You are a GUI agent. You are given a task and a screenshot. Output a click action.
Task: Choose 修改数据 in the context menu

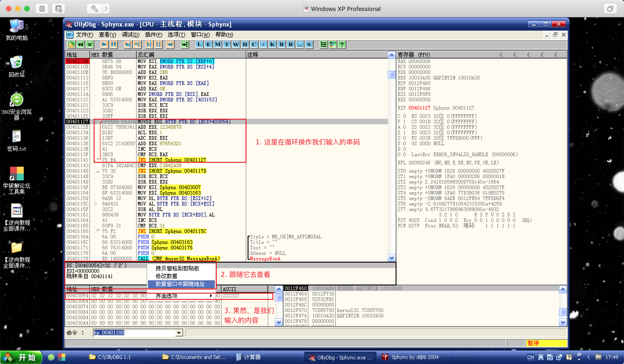point(167,276)
